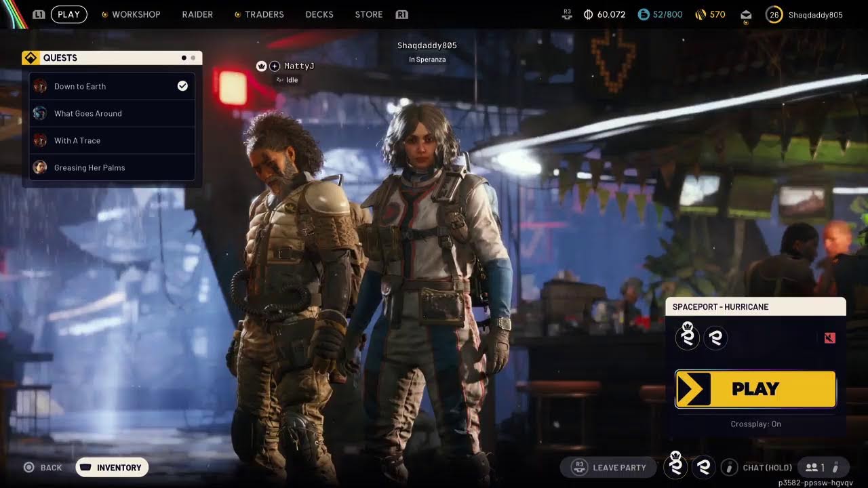The width and height of the screenshot is (868, 488).
Task: Click the second member avatar in the bottom bar
Action: click(703, 466)
